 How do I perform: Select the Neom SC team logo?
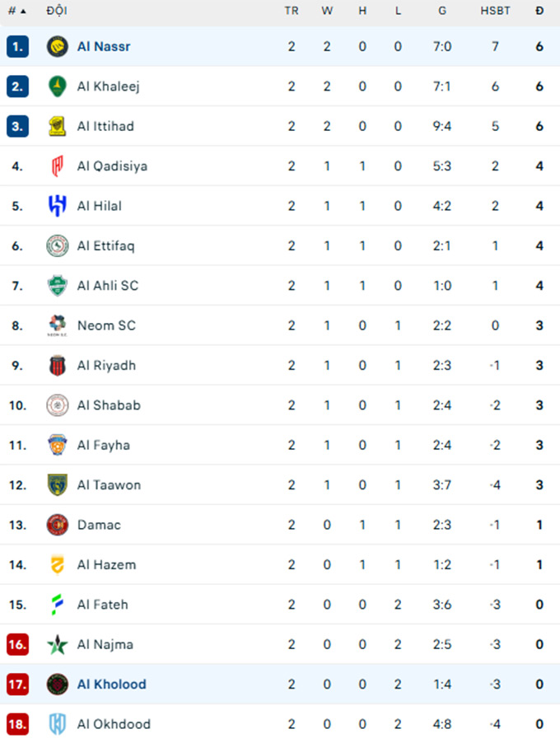coord(57,325)
